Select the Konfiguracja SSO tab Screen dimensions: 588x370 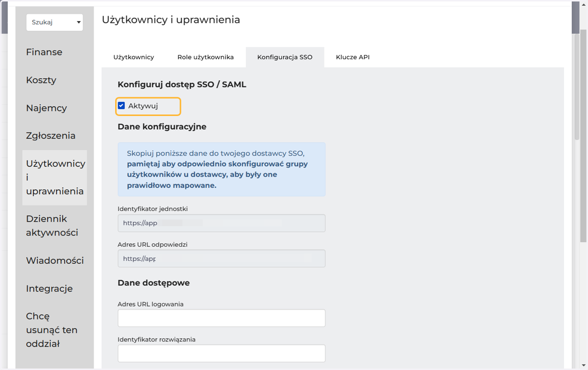click(285, 57)
